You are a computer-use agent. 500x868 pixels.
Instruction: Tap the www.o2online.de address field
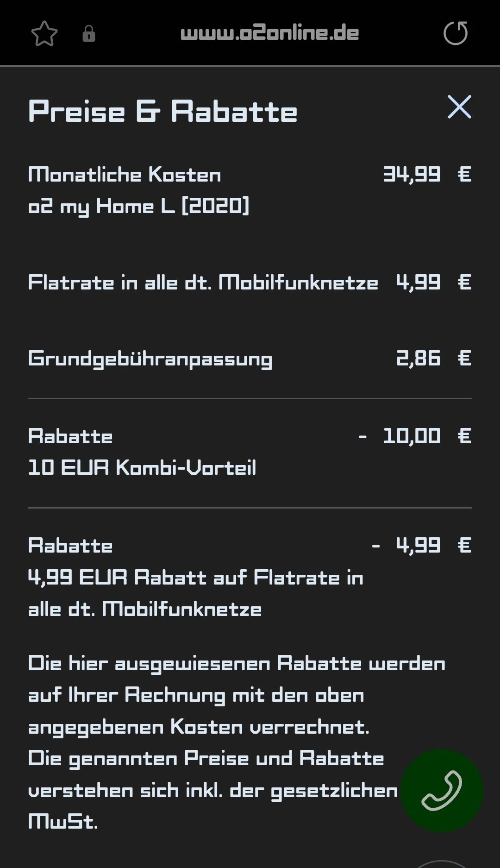click(269, 33)
